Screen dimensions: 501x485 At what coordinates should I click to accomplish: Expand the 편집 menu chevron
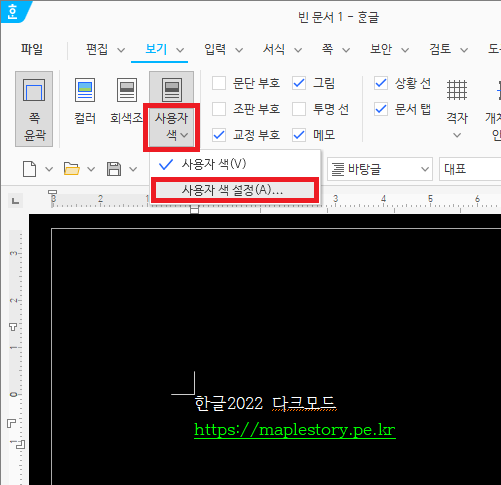pyautogui.click(x=121, y=50)
